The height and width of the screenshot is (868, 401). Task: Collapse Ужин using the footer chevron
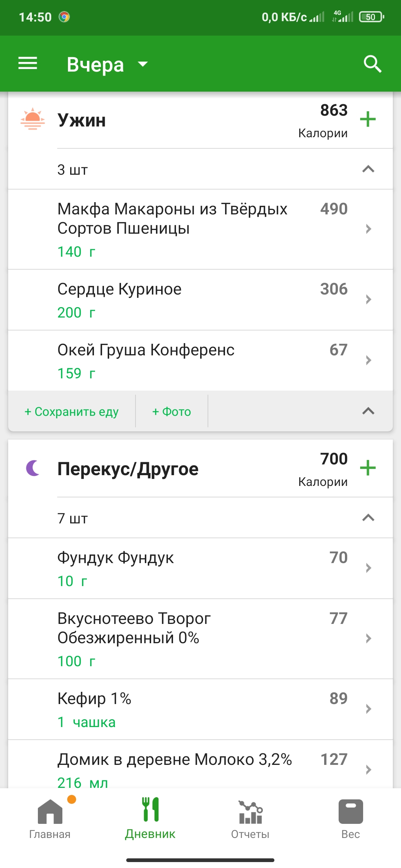(x=368, y=411)
